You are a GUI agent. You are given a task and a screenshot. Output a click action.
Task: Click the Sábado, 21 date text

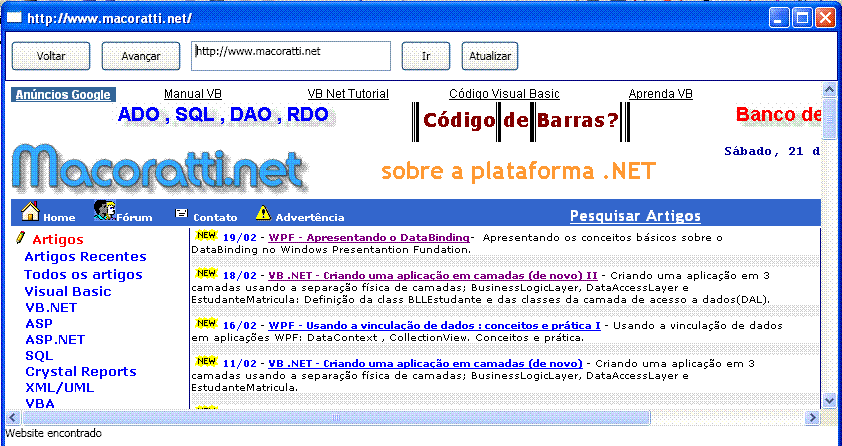tap(772, 151)
